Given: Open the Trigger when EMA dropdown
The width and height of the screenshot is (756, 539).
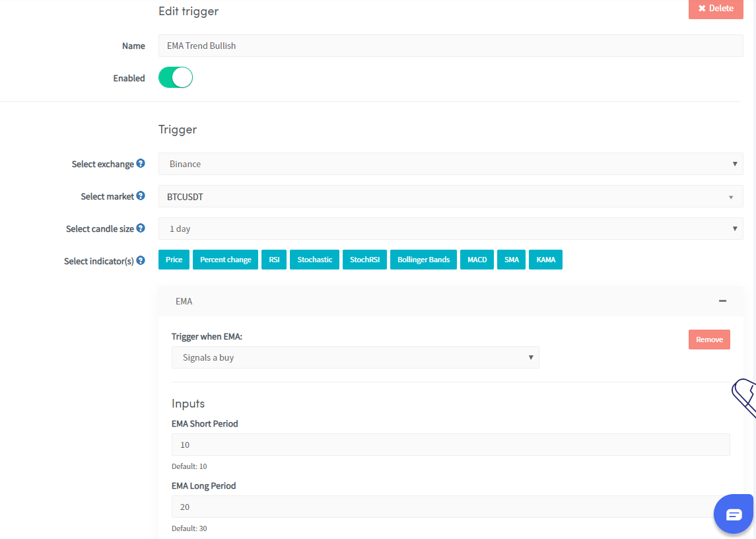Looking at the screenshot, I should 355,357.
